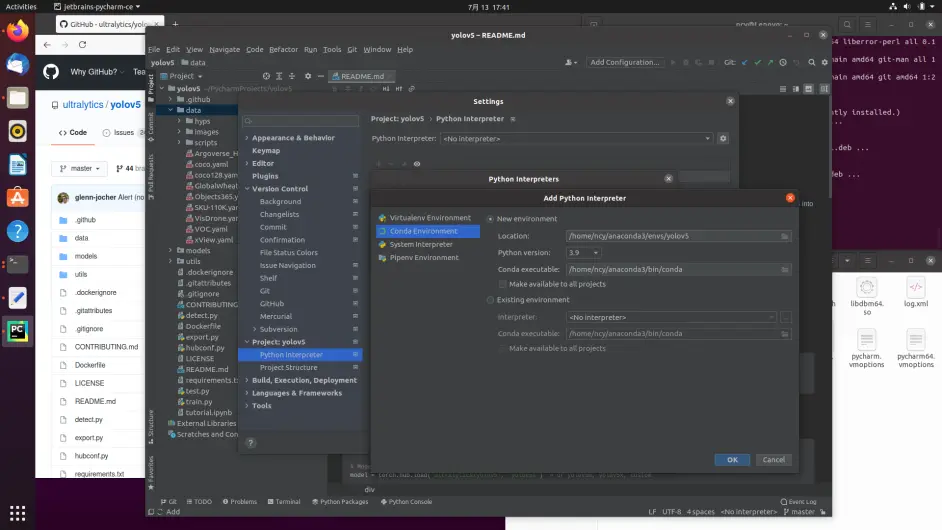Browse for new environment Conda executable
This screenshot has width=942, height=530.
[785, 270]
